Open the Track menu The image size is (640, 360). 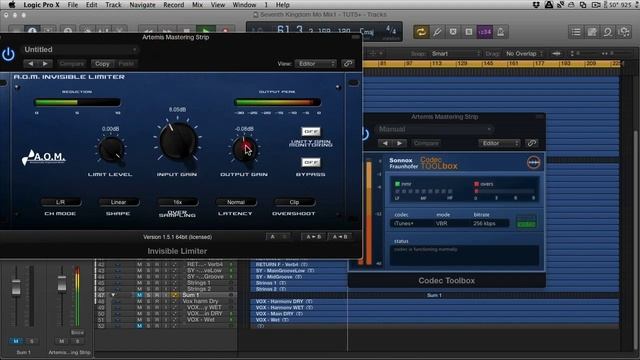pyautogui.click(x=113, y=5)
